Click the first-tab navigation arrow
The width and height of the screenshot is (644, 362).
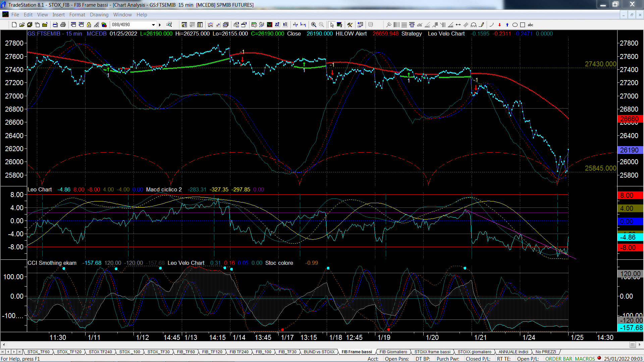[3, 352]
